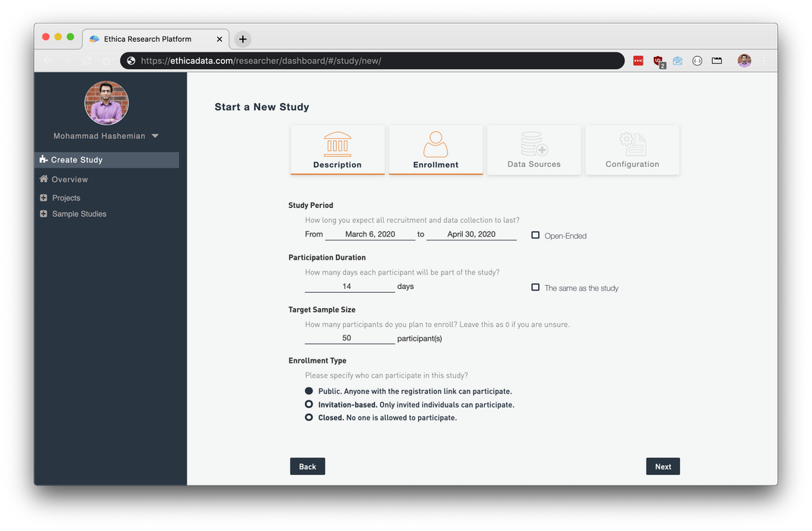
Task: Click the Enrollment person icon
Action: coord(436,143)
